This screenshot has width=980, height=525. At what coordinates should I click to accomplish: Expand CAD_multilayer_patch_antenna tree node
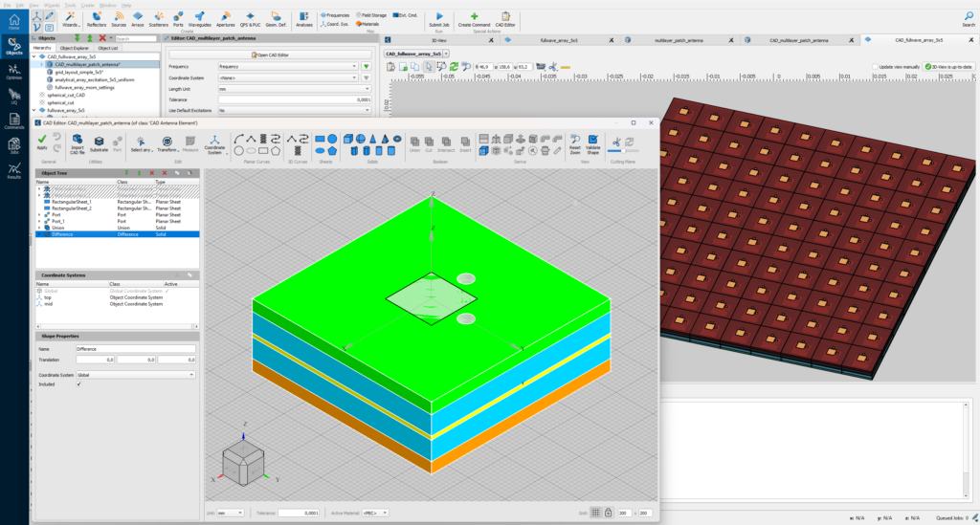[42, 64]
